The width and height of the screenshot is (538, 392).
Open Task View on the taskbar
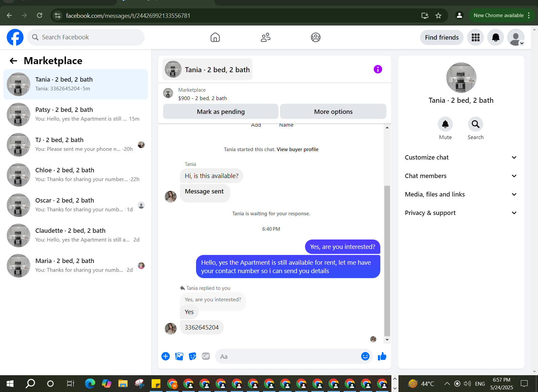[70, 384]
